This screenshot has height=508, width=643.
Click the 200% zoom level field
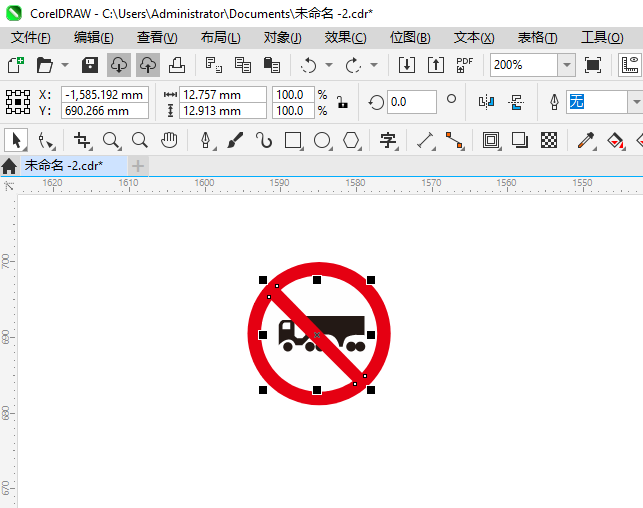(x=524, y=65)
